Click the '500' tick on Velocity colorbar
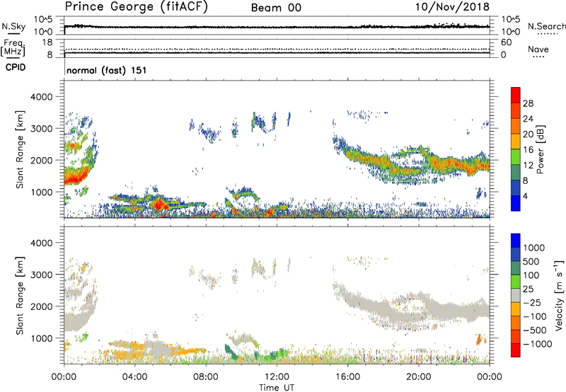This screenshot has height=392, width=566. tap(531, 261)
